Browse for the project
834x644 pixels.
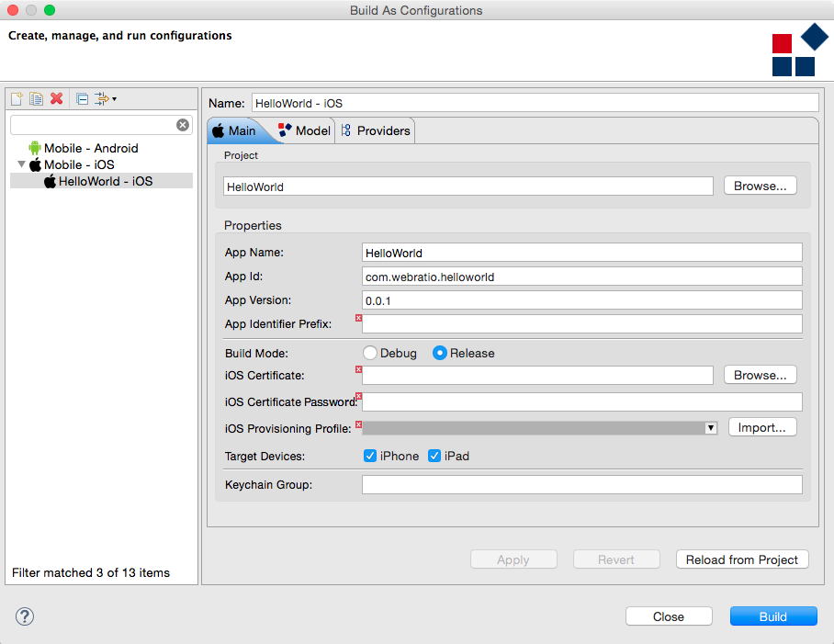(x=761, y=186)
